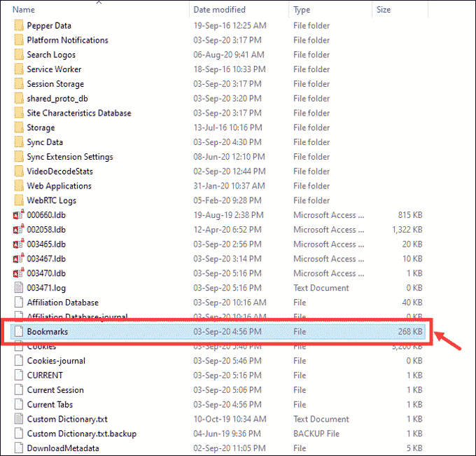Click the 002058.ldb Access file icon
Viewport: 476px width, 456px height.
point(18,229)
